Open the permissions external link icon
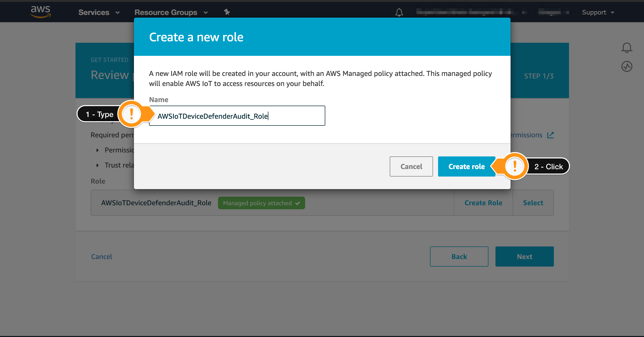 click(550, 135)
